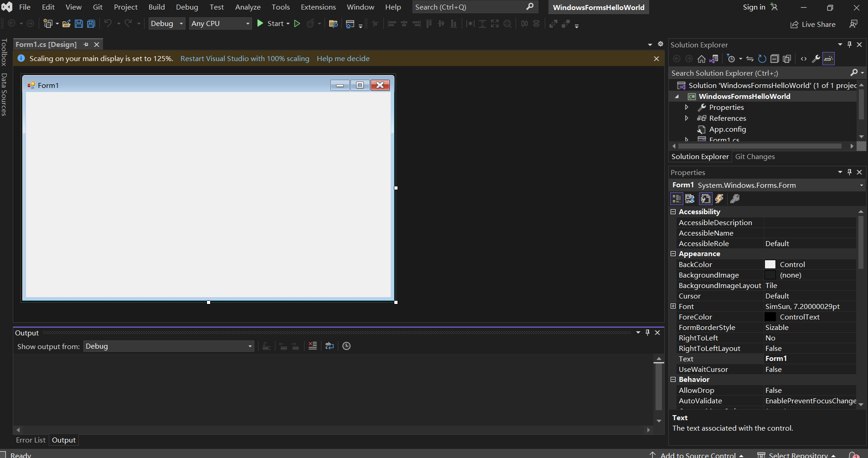This screenshot has width=868, height=458.
Task: Click the 'Help me decide' link
Action: coord(343,58)
